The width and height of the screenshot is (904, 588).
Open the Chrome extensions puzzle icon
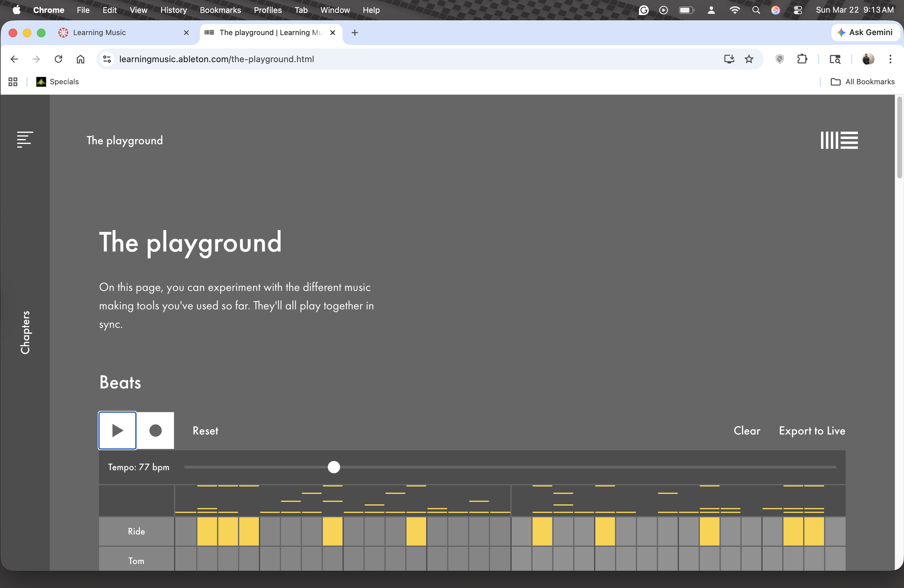(801, 59)
